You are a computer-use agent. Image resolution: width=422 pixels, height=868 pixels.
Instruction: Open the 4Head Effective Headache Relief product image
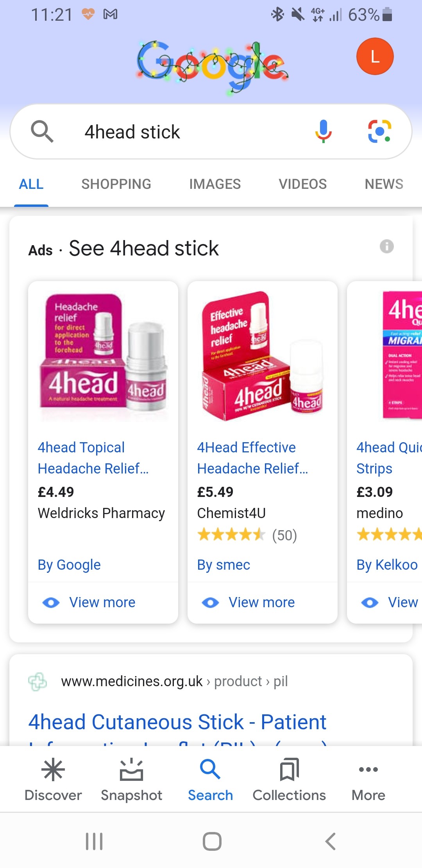[x=262, y=356]
